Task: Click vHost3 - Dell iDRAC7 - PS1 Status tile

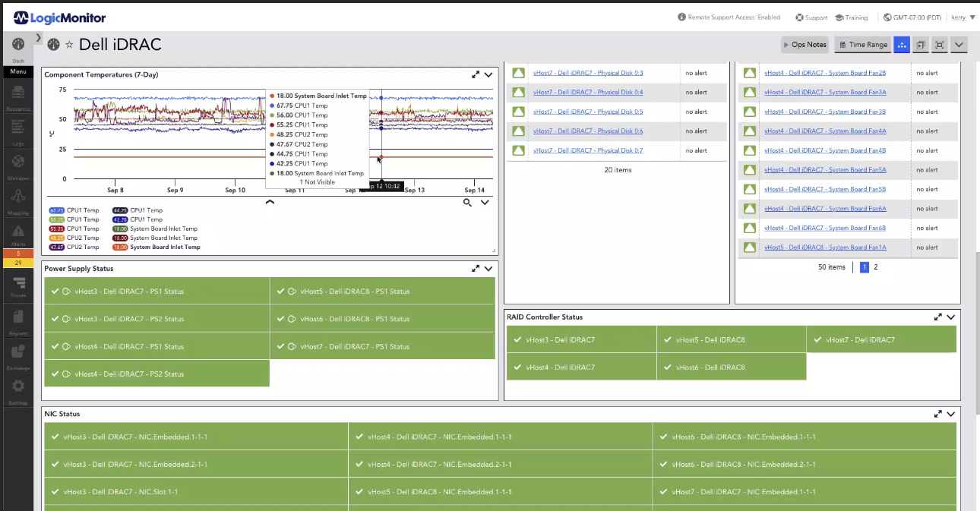Action: point(156,292)
